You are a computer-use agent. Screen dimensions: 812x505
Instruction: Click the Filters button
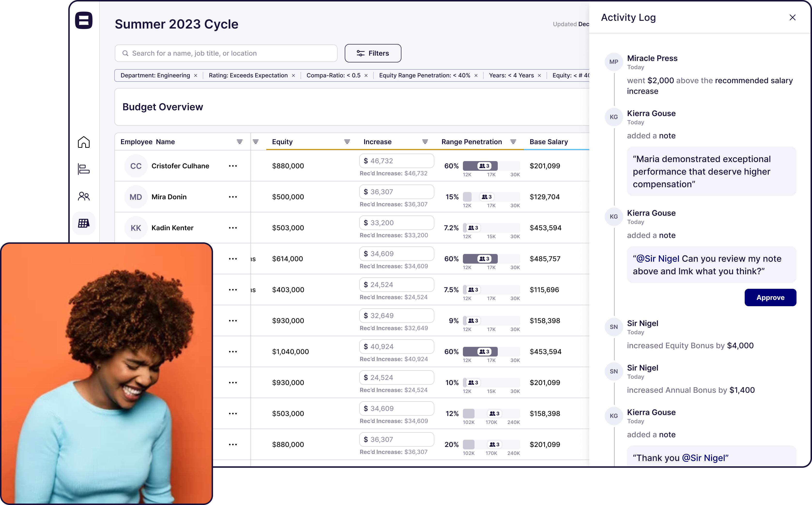(373, 53)
